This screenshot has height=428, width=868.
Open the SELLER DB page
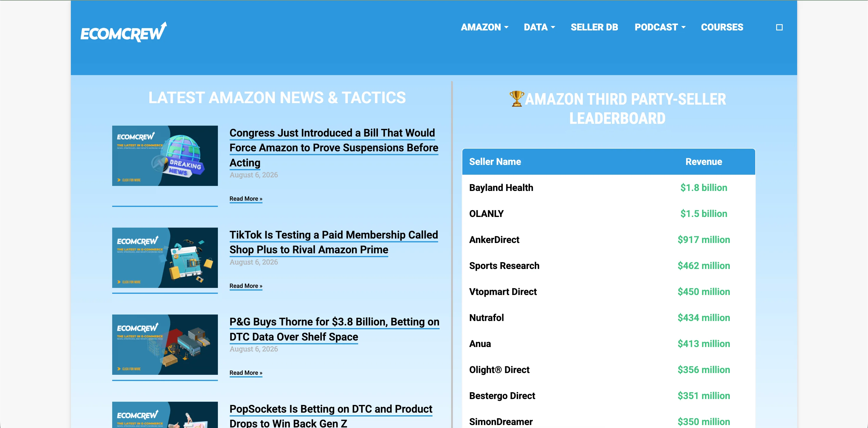[594, 27]
